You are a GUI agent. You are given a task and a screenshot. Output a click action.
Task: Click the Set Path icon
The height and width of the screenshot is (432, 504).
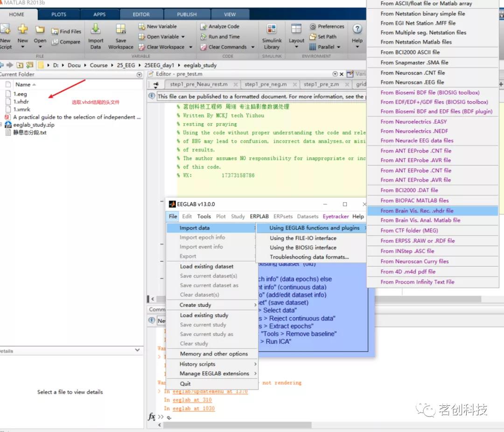coord(313,37)
